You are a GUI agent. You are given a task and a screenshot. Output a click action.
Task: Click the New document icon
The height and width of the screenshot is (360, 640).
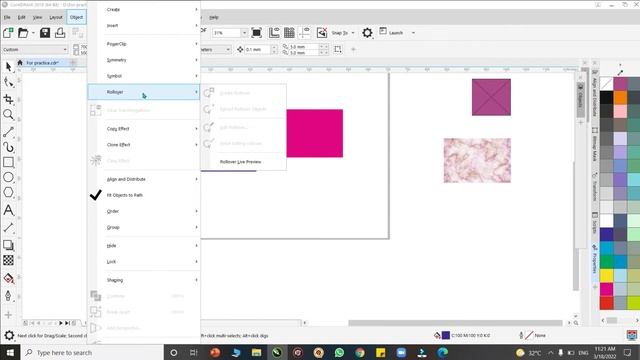(x=8, y=33)
